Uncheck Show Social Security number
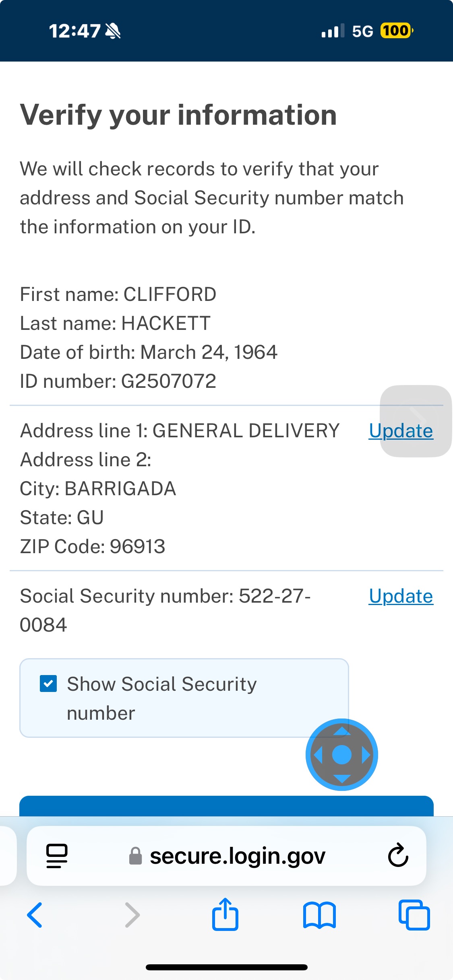 (x=48, y=684)
